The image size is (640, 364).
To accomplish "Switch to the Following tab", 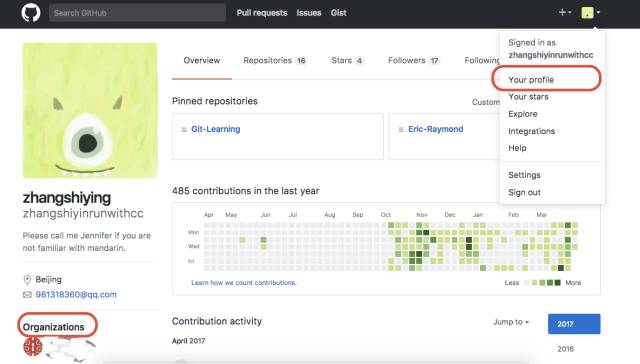I will coord(482,60).
